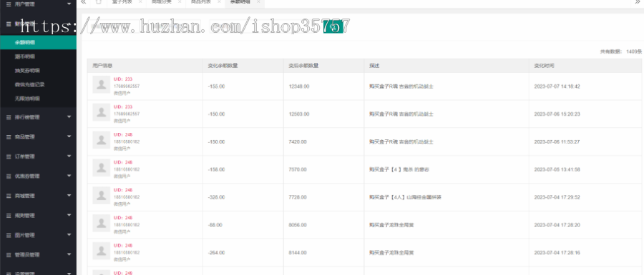The width and height of the screenshot is (644, 275).
Task: Expand the 商城管理 menu arrow
Action: pyautogui.click(x=69, y=196)
